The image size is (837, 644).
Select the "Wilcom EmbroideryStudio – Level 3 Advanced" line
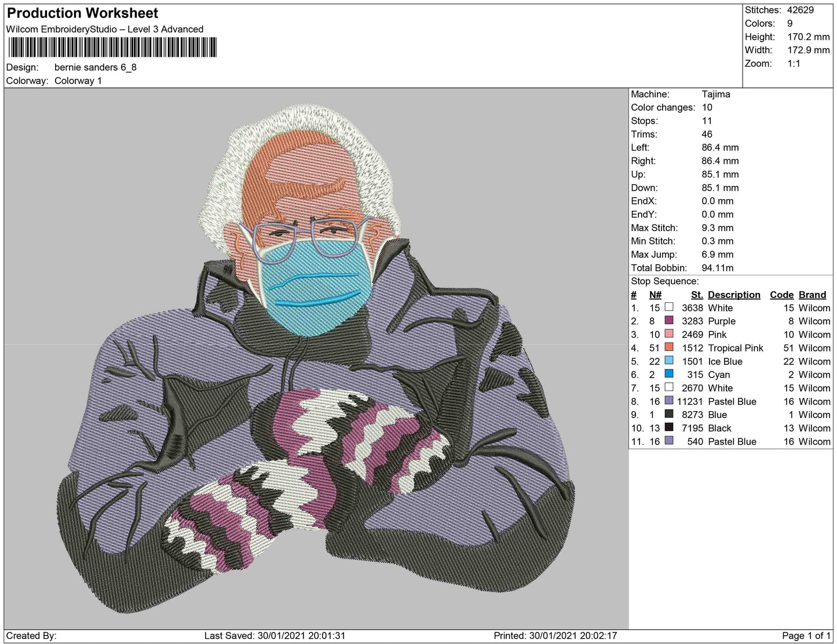pos(105,29)
